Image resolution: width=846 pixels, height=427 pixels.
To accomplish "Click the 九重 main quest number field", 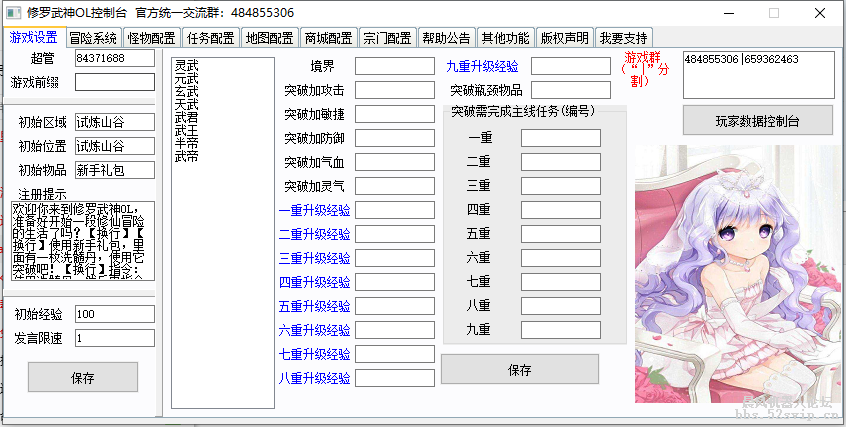I will click(561, 330).
